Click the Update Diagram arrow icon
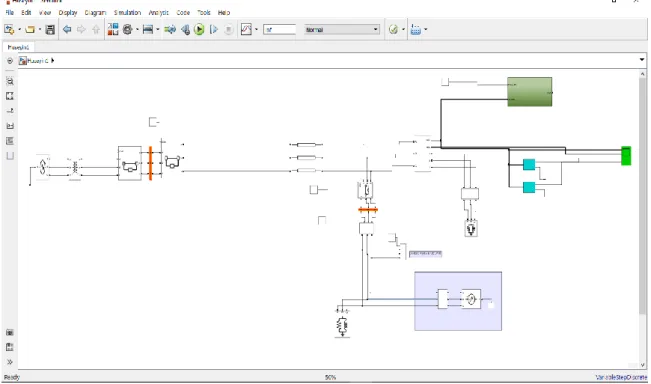Image resolution: width=651 pixels, height=384 pixels. (x=170, y=29)
